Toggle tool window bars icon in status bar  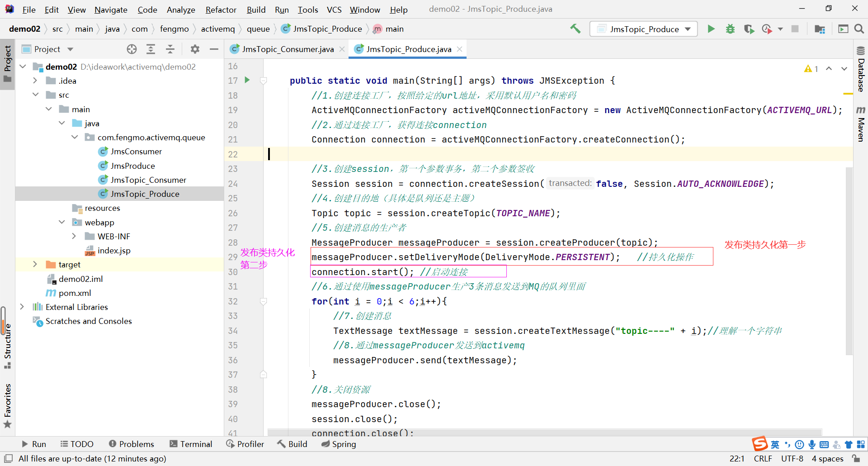(x=8, y=458)
